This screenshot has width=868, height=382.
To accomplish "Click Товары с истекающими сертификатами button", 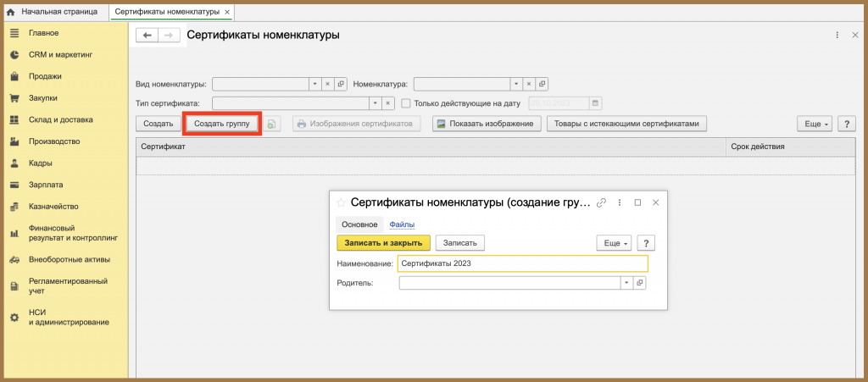I will coord(626,124).
